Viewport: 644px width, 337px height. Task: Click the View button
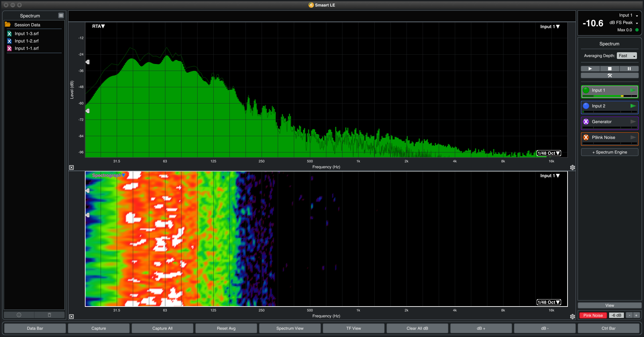coord(610,305)
